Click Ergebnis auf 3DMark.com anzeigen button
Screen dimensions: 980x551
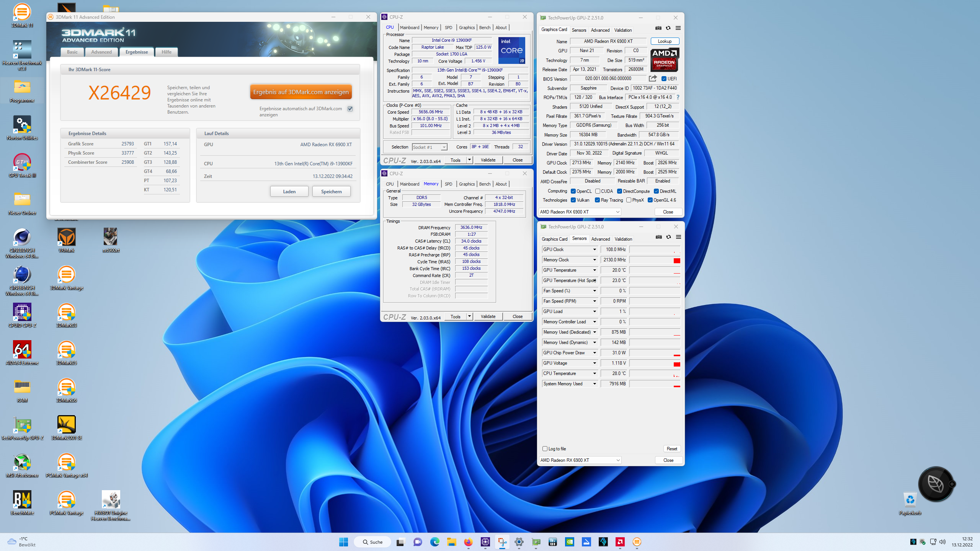point(301,92)
